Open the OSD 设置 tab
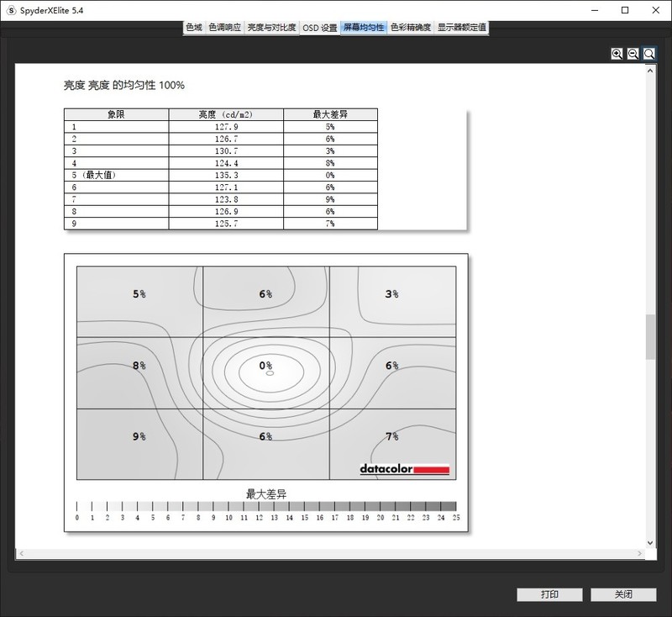672x617 pixels. [320, 28]
